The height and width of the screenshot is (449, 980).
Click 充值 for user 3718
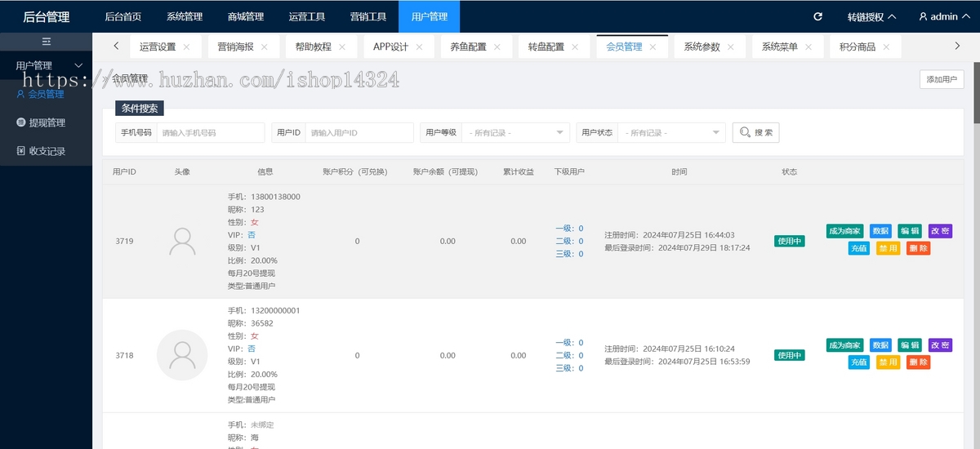[x=859, y=362]
